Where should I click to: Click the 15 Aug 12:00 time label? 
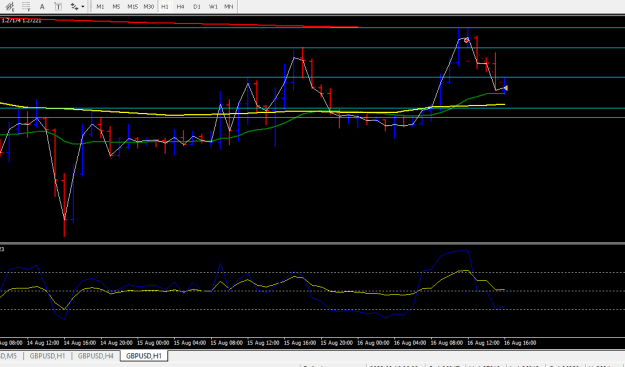(x=263, y=343)
